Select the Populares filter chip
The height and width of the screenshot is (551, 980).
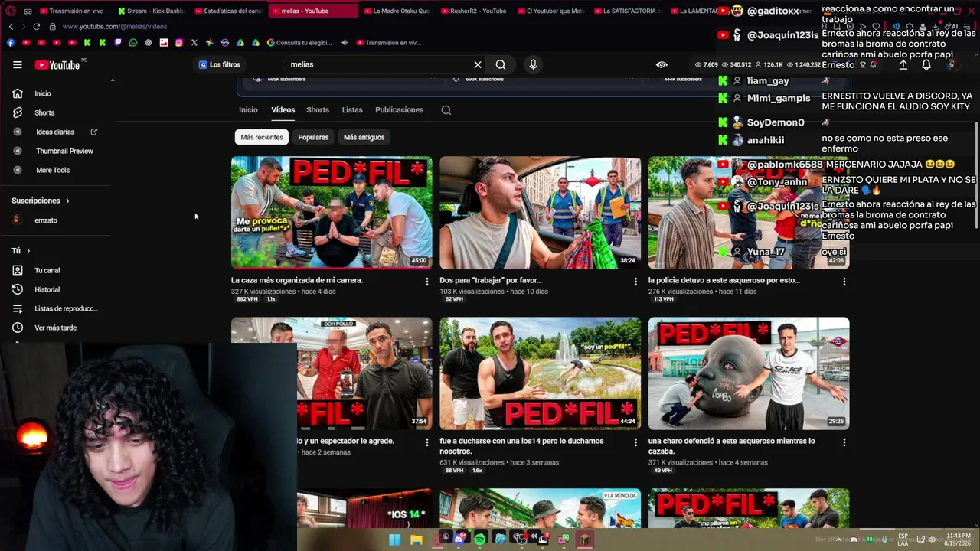click(x=313, y=137)
